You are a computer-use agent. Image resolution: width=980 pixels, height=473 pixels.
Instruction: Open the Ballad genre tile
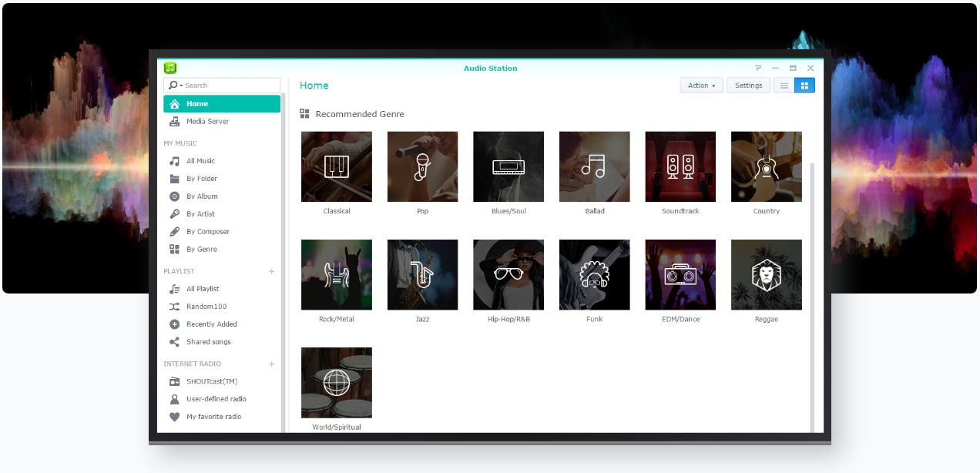[x=595, y=166]
